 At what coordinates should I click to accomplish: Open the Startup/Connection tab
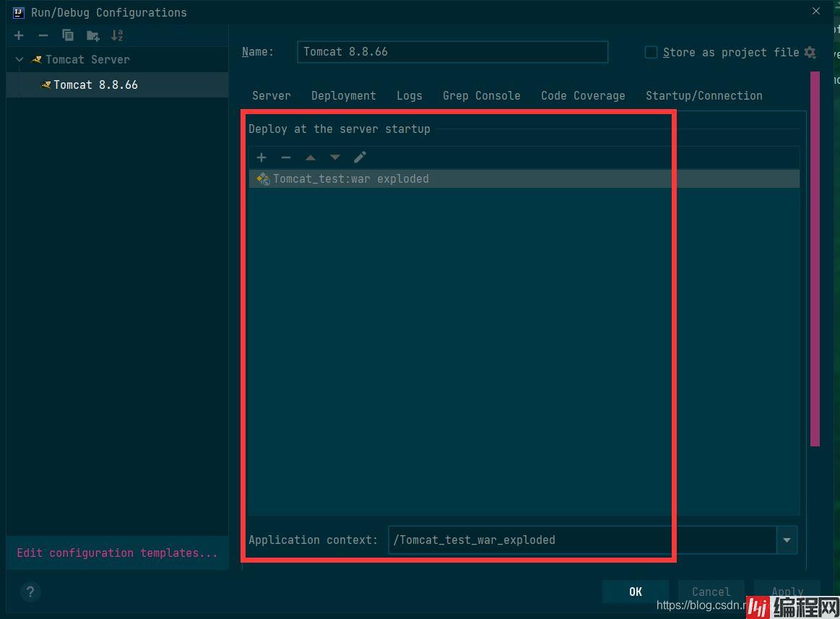[x=703, y=95]
